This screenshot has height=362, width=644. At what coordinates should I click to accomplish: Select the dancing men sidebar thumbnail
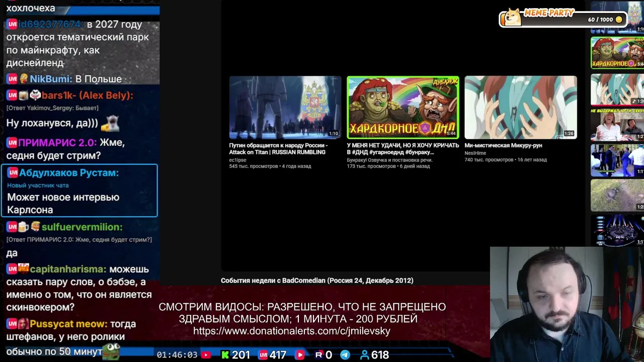click(617, 160)
